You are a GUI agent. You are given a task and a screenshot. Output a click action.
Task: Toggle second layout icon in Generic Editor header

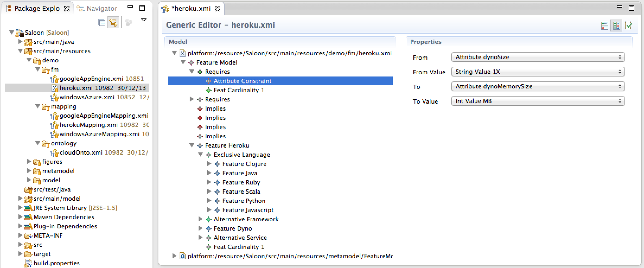pyautogui.click(x=616, y=26)
